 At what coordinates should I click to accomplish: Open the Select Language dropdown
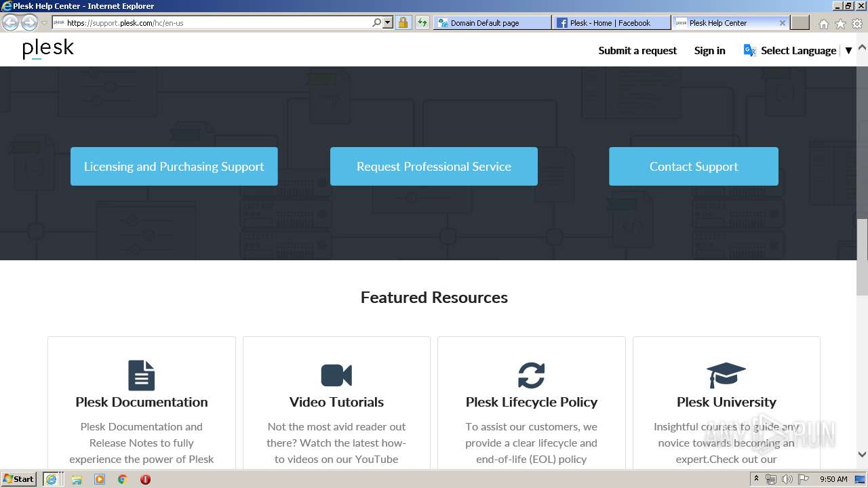point(806,50)
